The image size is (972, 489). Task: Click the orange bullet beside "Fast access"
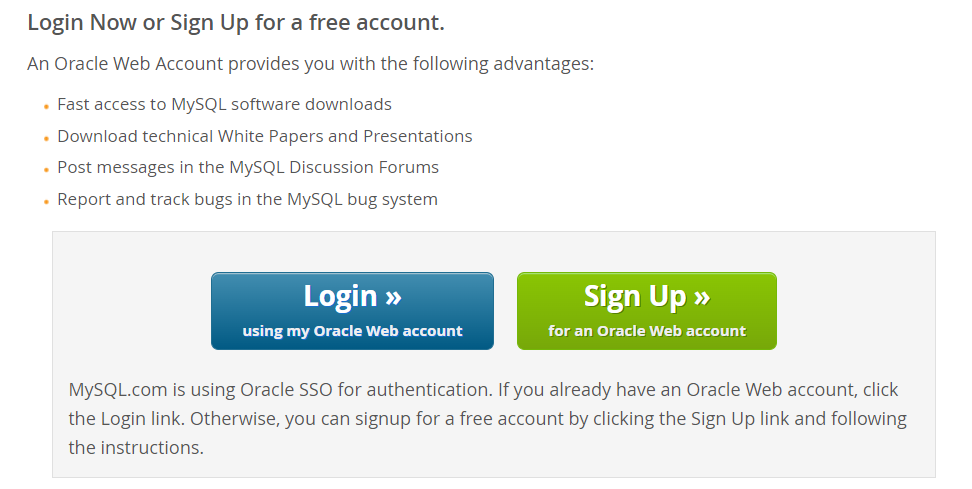point(46,107)
